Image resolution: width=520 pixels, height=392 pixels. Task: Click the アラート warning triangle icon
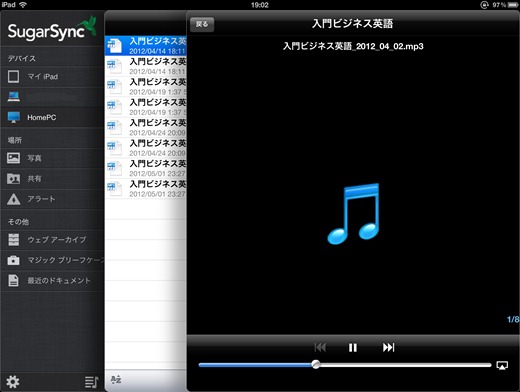[x=13, y=199]
